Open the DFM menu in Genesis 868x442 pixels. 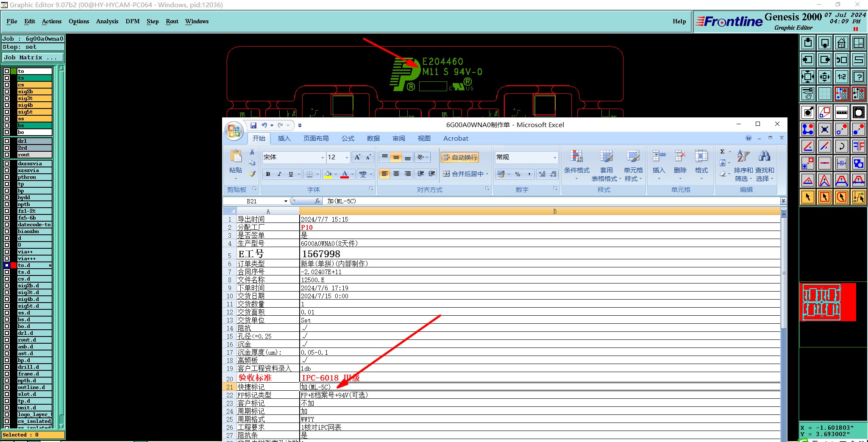(133, 21)
